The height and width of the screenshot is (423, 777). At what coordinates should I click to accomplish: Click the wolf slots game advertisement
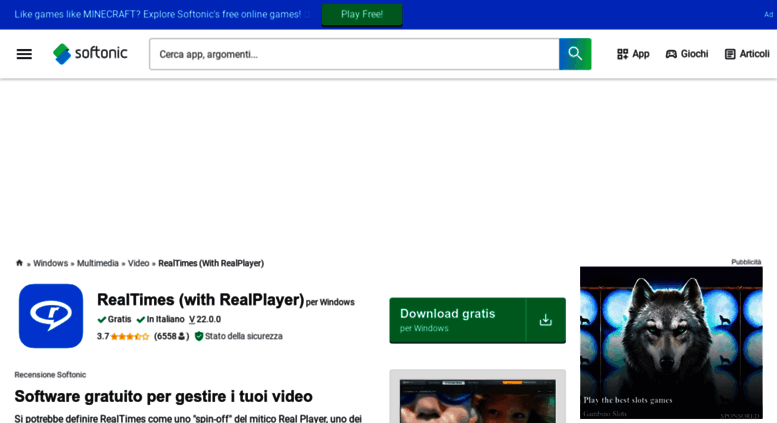click(671, 343)
